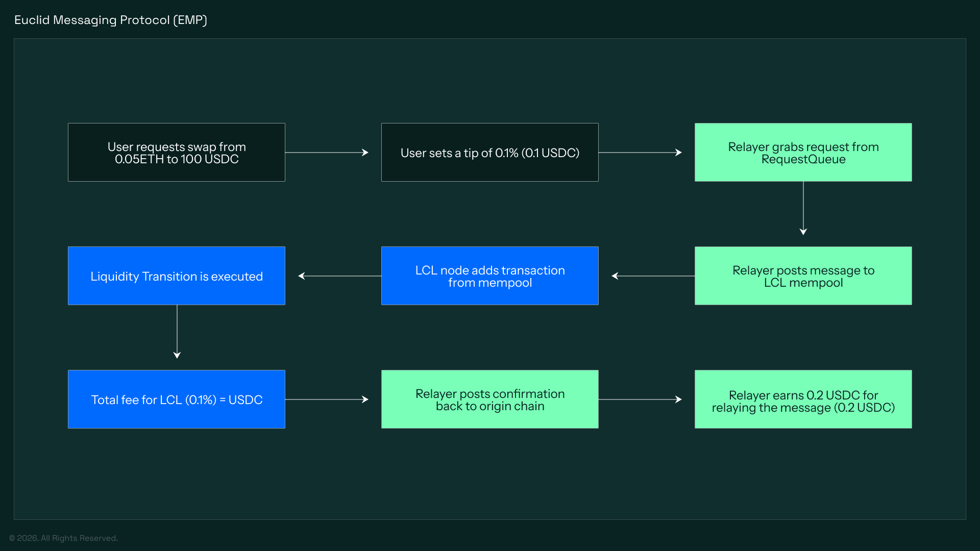Click arrow pointing to Relayer earns box
The height and width of the screenshot is (551, 980).
click(x=640, y=399)
